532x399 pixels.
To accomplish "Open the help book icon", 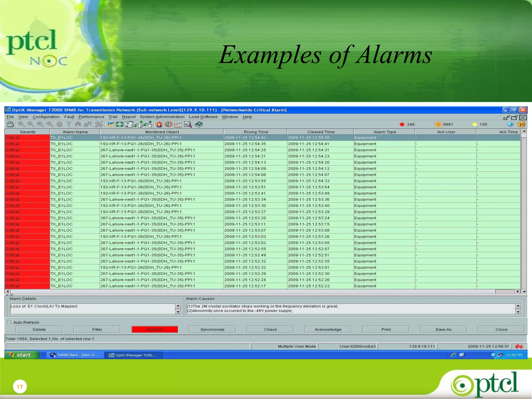I will click(199, 124).
